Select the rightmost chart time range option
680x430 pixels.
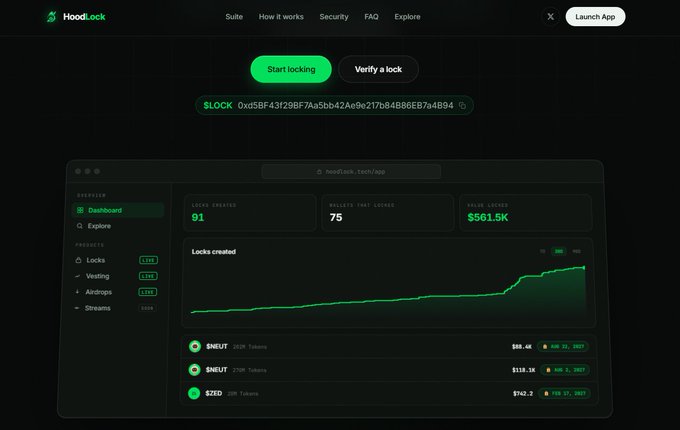click(576, 251)
